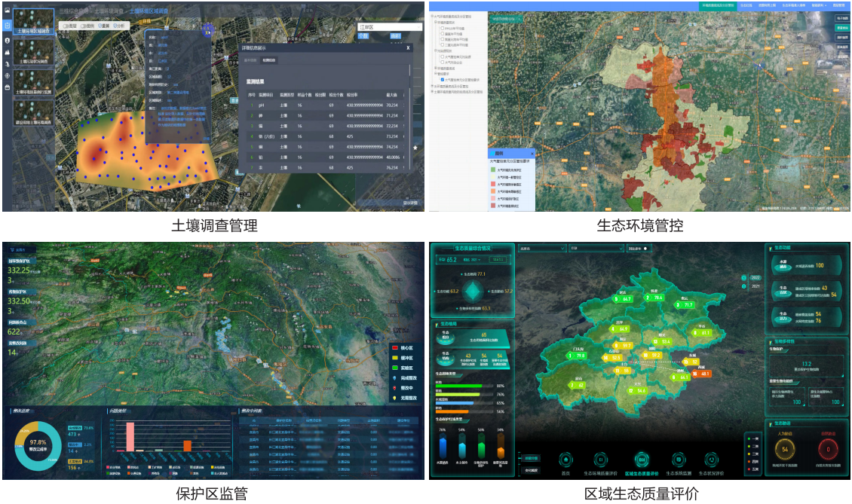Select the 检测信息 tab in details panel
The height and width of the screenshot is (504, 852).
(269, 60)
